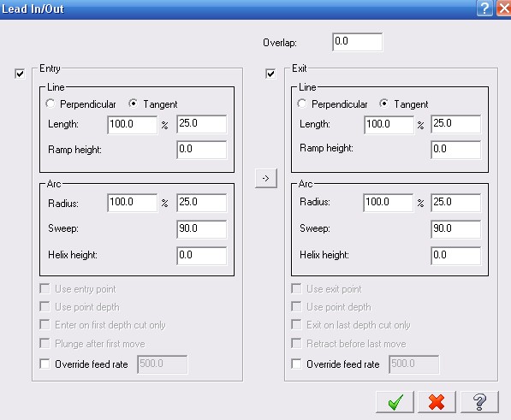
Task: Click Exit Helix height field
Action: click(456, 256)
